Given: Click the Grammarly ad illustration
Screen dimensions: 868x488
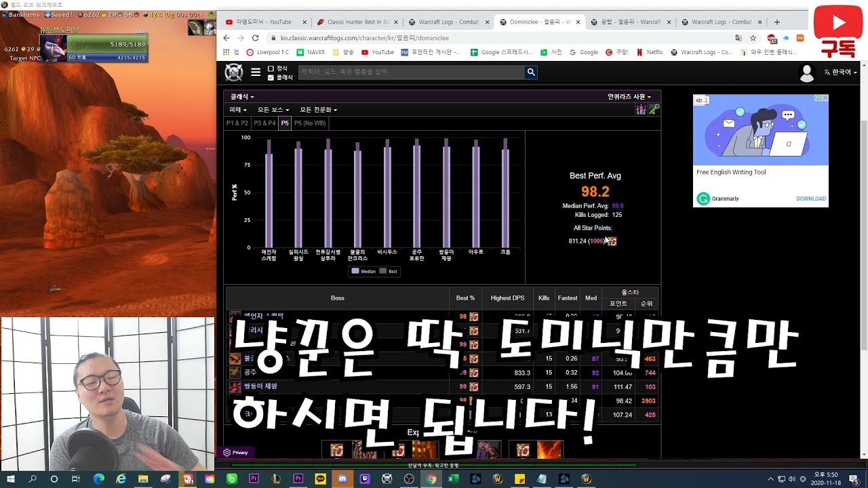Looking at the screenshot, I should tap(760, 129).
